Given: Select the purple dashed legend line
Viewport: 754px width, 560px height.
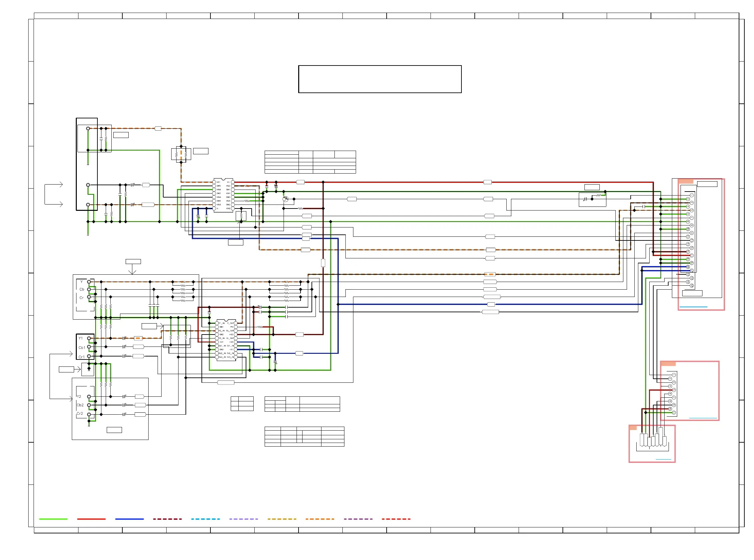Looking at the screenshot, I should [358, 519].
